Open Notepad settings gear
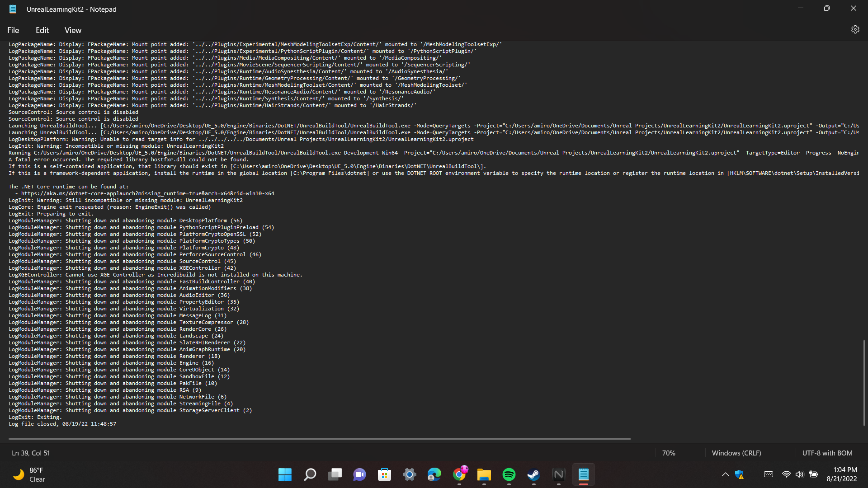 855,30
